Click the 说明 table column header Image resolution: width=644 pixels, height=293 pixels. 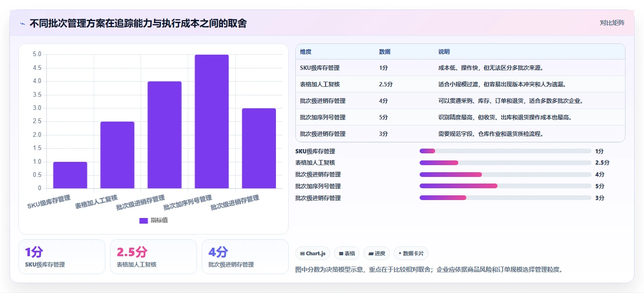444,52
